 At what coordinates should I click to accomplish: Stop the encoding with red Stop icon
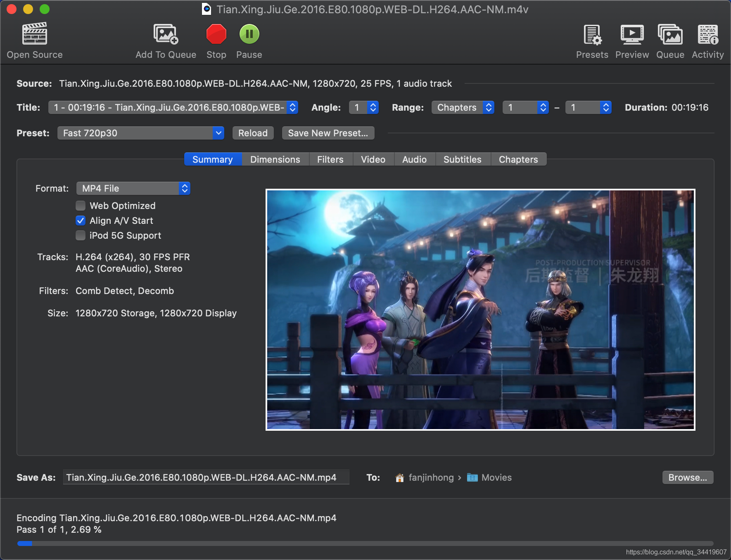216,34
